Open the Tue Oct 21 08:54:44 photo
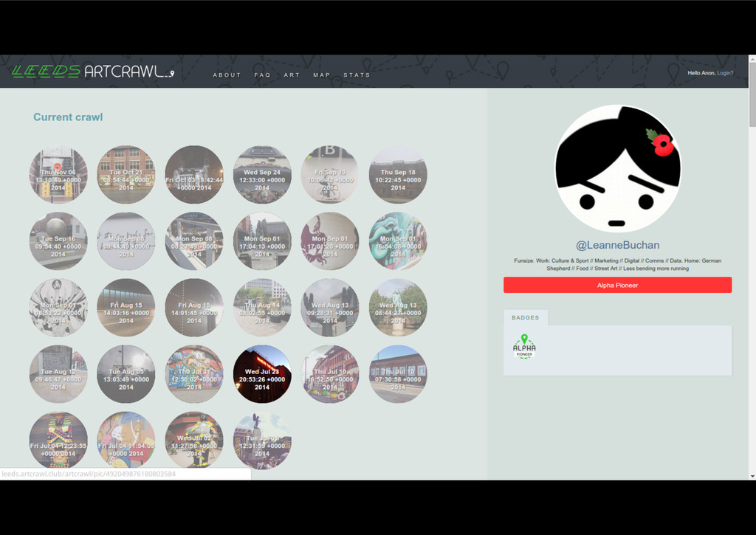 pyautogui.click(x=126, y=174)
